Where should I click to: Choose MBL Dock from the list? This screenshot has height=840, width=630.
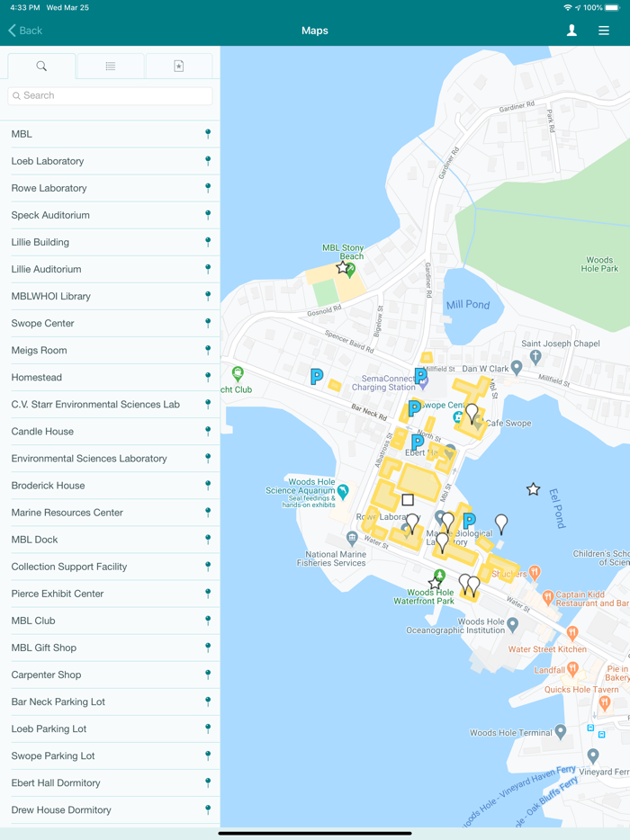pyautogui.click(x=110, y=540)
